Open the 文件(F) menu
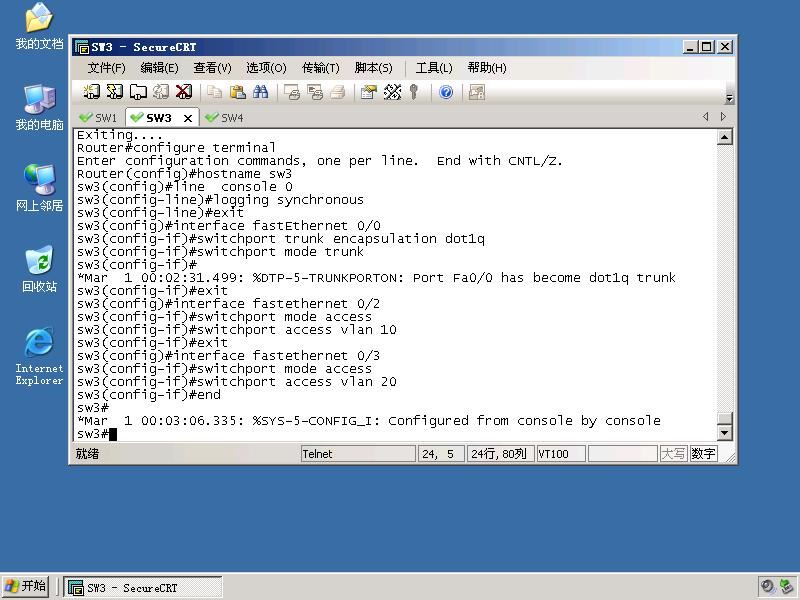The width and height of the screenshot is (800, 600). [106, 68]
